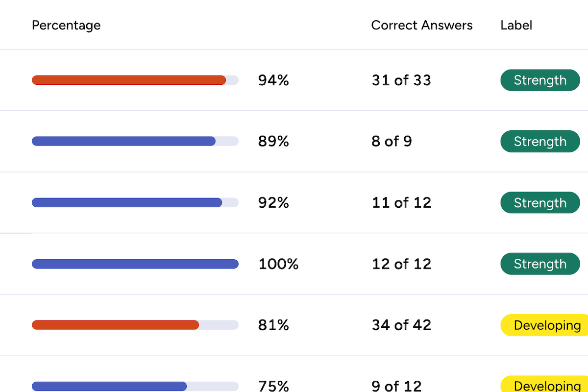Image resolution: width=588 pixels, height=392 pixels.
Task: Click the Percentage column header
Action: point(66,25)
